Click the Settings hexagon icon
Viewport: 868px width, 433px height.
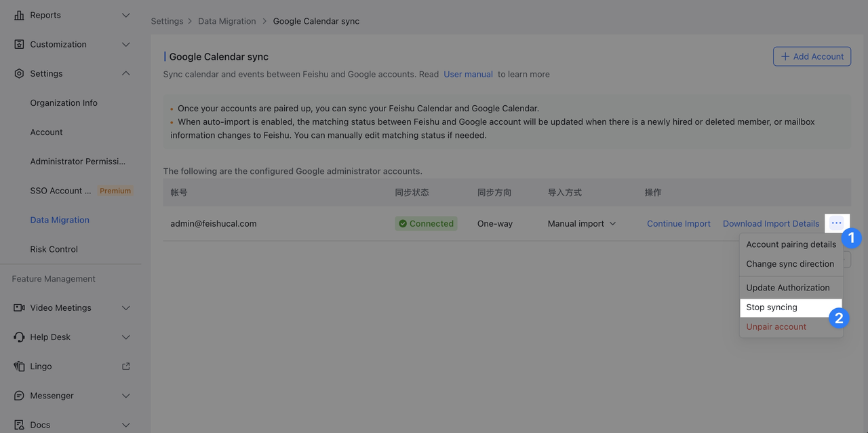pyautogui.click(x=19, y=73)
